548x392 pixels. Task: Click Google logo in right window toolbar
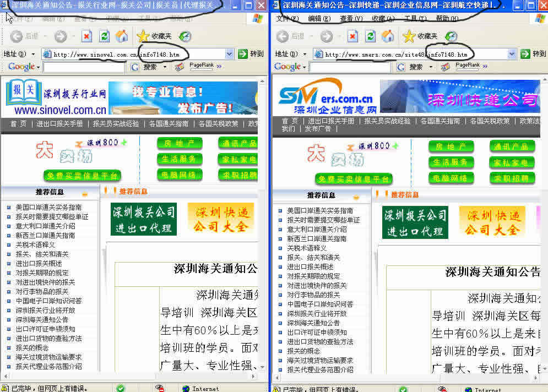[x=287, y=67]
